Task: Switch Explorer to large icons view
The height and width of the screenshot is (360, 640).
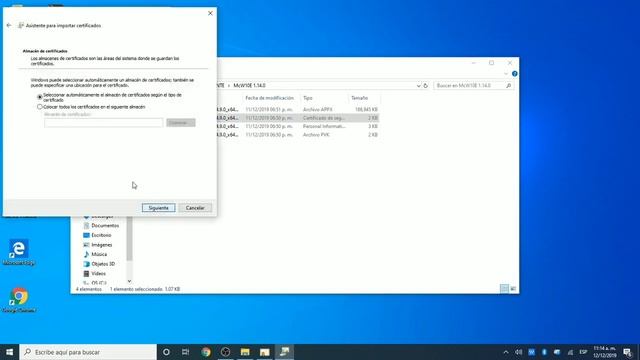Action: click(x=513, y=289)
